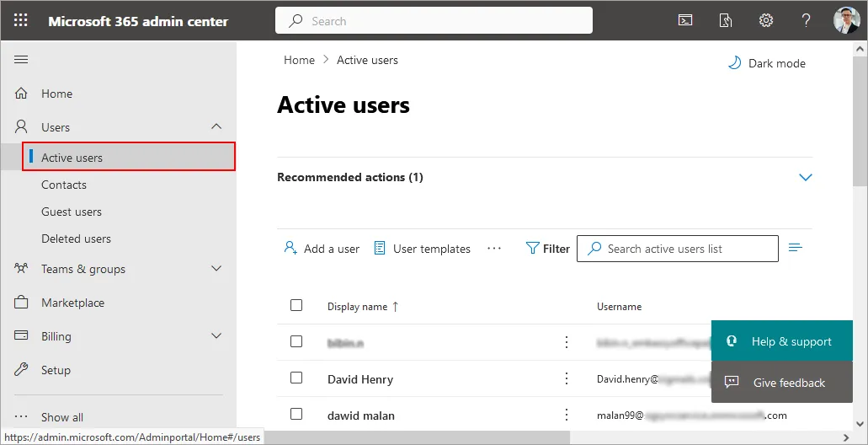This screenshot has height=445, width=868.
Task: Expand the Billing chevron
Action: (x=216, y=335)
